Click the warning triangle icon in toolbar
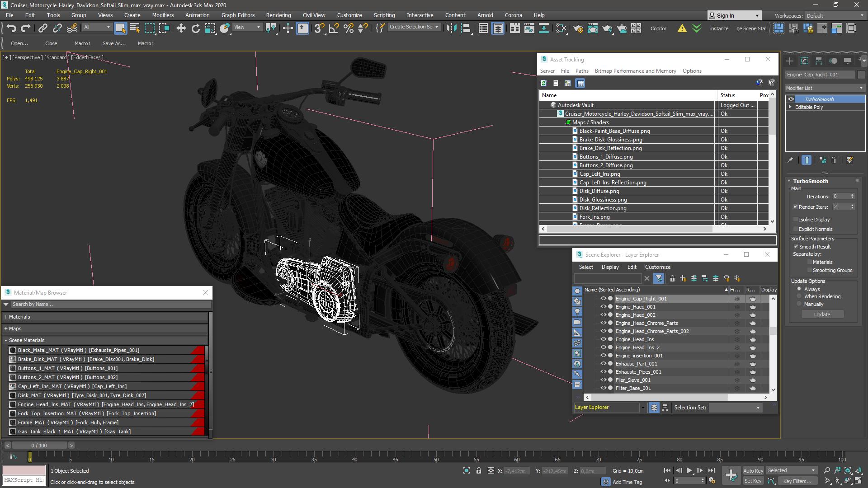This screenshot has width=868, height=488. (x=682, y=28)
